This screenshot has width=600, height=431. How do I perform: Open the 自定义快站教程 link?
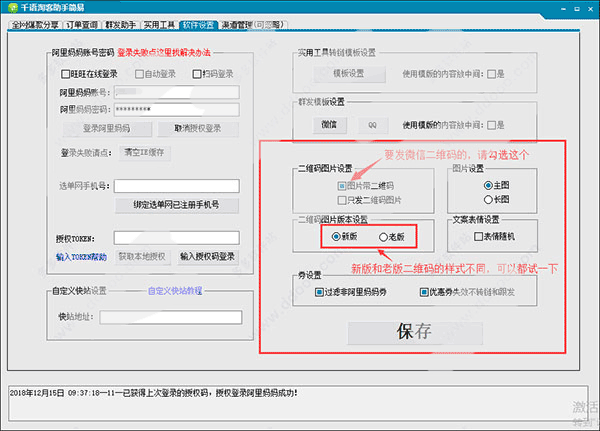[175, 291]
